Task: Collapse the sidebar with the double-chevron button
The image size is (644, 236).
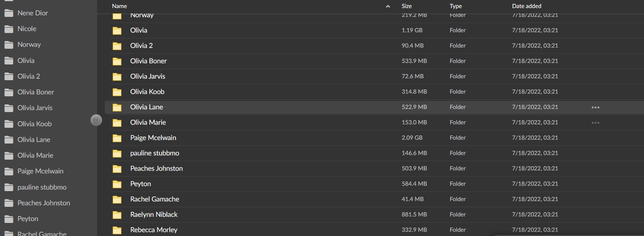Action: coord(96,120)
